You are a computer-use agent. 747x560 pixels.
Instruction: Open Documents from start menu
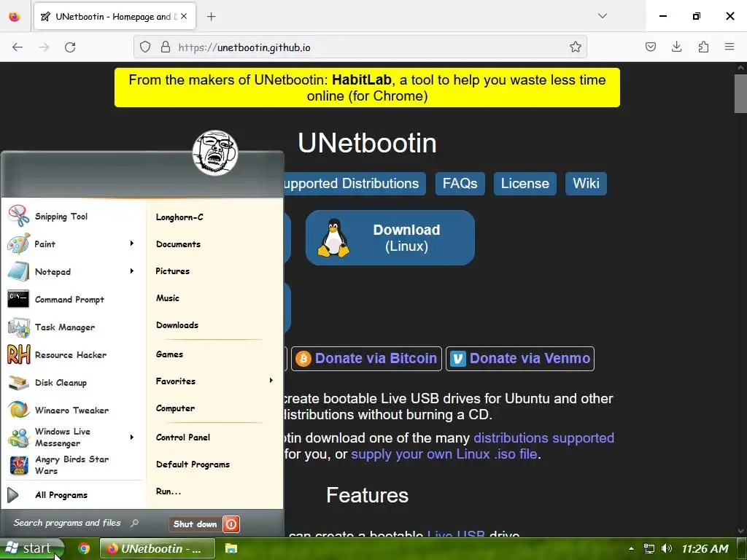[178, 244]
